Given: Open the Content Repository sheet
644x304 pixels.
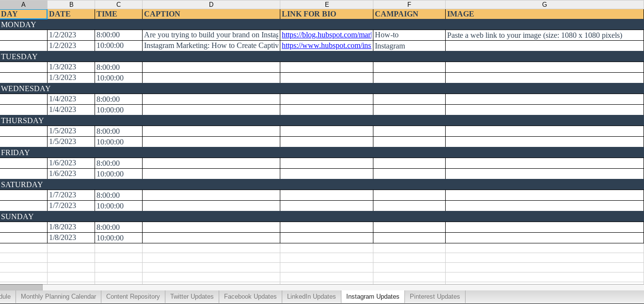Looking at the screenshot, I should click(x=133, y=296).
